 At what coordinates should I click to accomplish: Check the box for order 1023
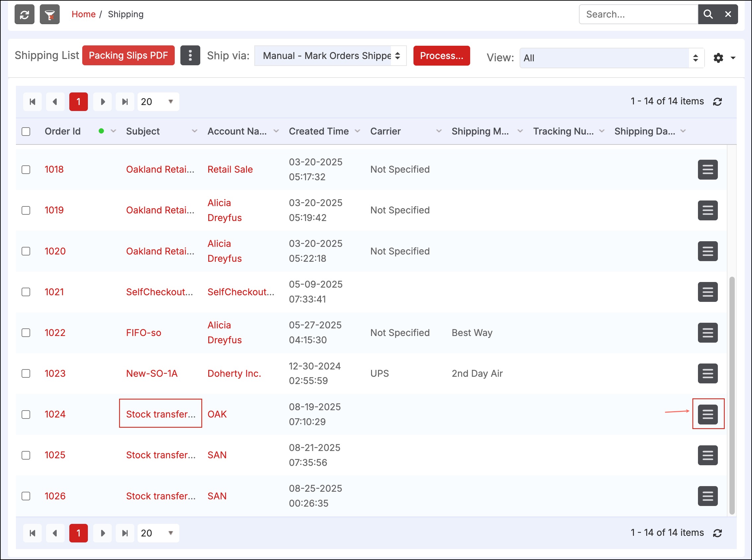coord(26,373)
